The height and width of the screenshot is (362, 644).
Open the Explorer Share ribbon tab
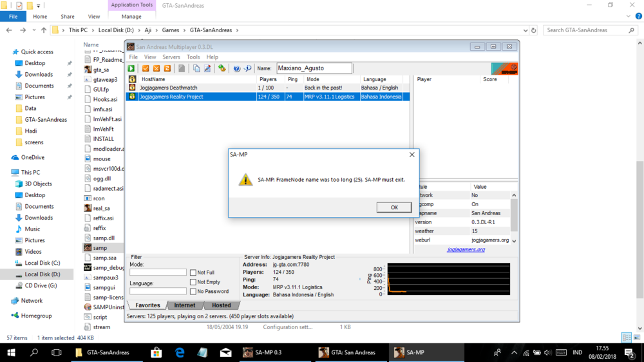[68, 17]
